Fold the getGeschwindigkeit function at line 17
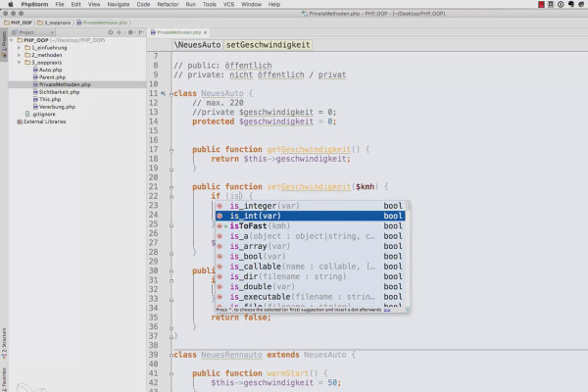The height and width of the screenshot is (392, 588). pos(171,150)
